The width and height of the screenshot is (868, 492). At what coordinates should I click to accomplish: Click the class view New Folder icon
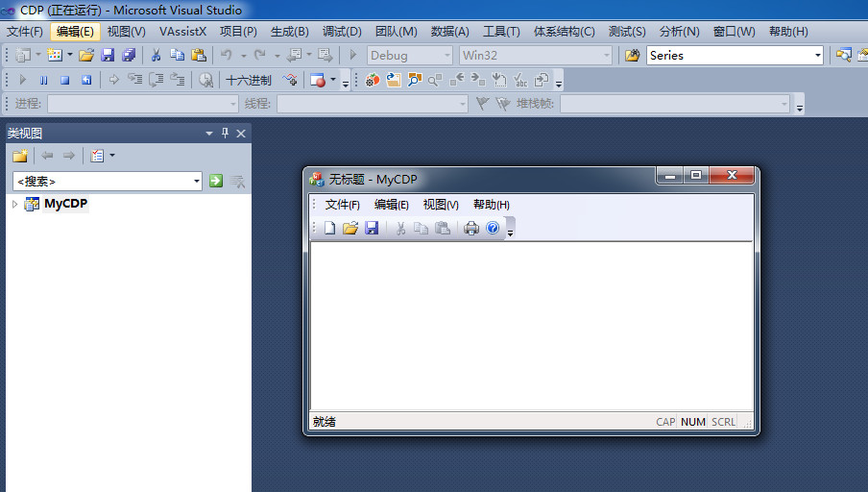20,156
